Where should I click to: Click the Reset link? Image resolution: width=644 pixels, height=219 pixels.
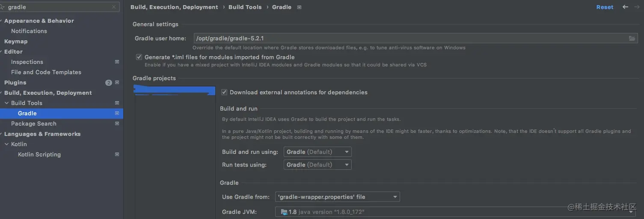tap(605, 7)
